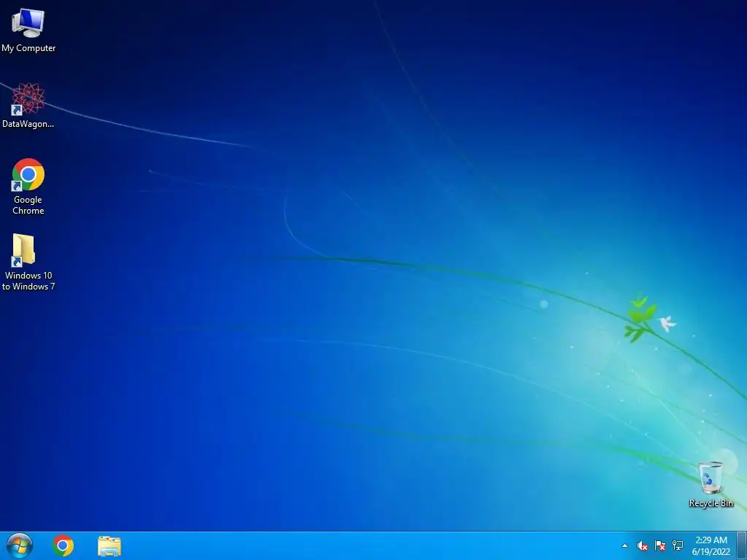Click the muted volume tray icon

tap(642, 545)
